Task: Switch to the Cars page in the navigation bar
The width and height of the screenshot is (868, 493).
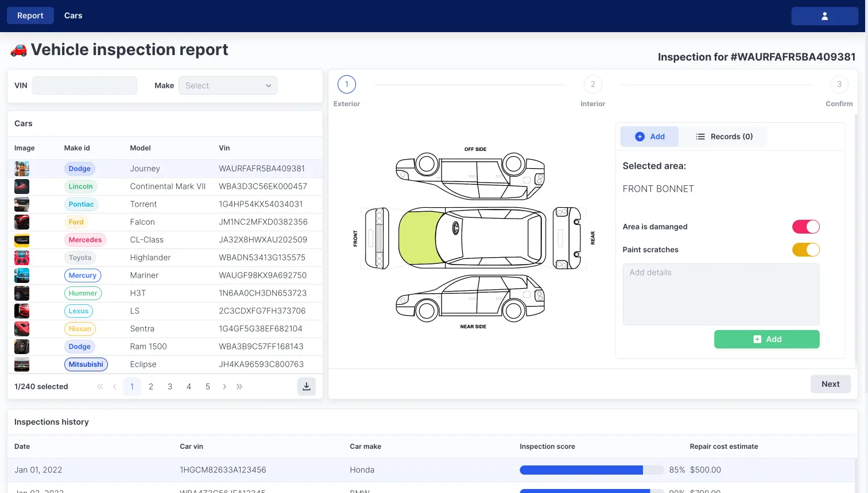Action: pos(73,15)
